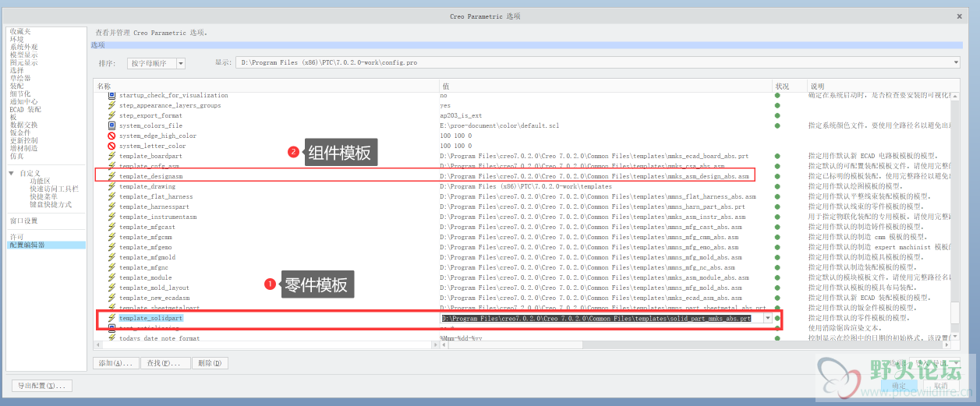This screenshot has width=980, height=406.
Task: Click the template_designasm path value
Action: (x=595, y=176)
